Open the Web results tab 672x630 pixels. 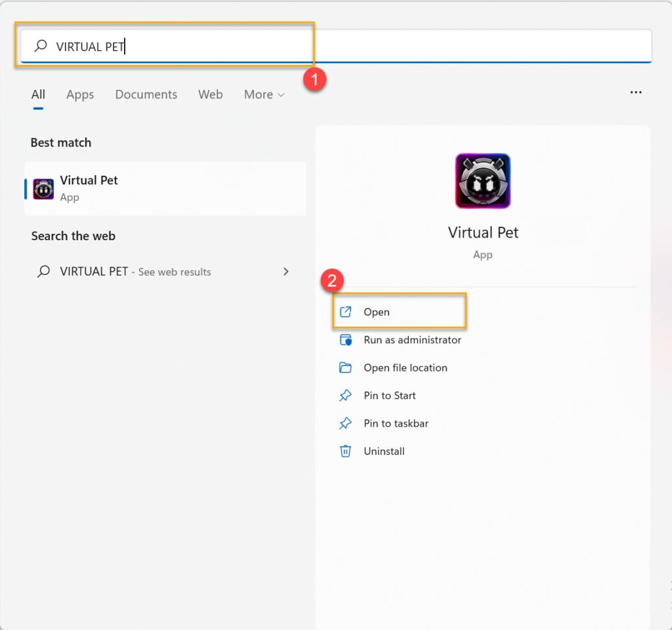click(x=210, y=94)
